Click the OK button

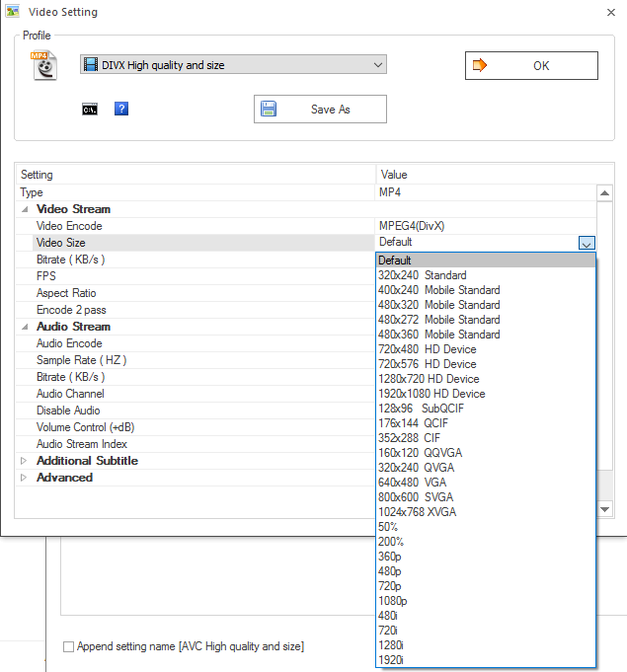pyautogui.click(x=531, y=65)
